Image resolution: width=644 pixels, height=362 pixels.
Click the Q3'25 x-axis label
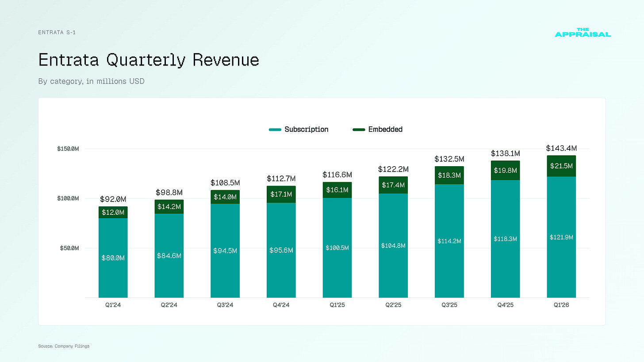[x=449, y=305]
